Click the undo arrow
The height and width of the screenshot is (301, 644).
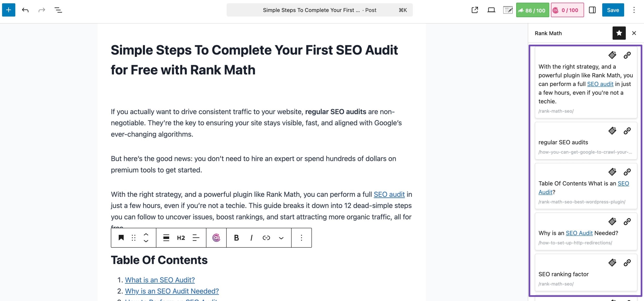[x=25, y=10]
